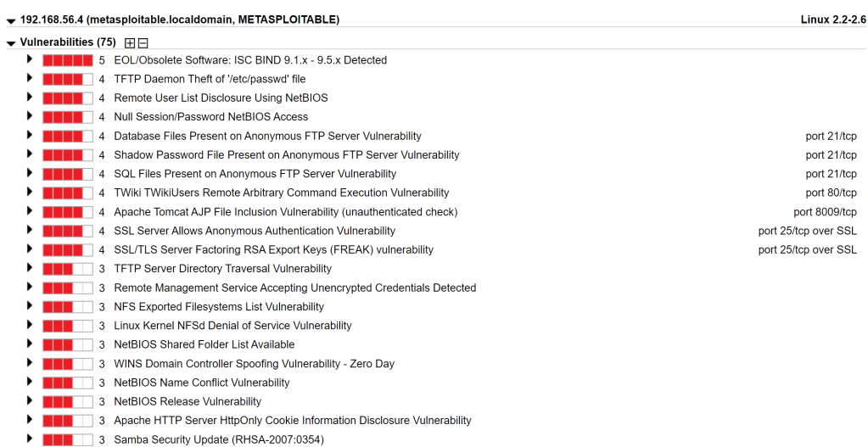The width and height of the screenshot is (868, 447).
Task: Expand TFTP Server Directory Traversal entry
Action: tap(30, 268)
